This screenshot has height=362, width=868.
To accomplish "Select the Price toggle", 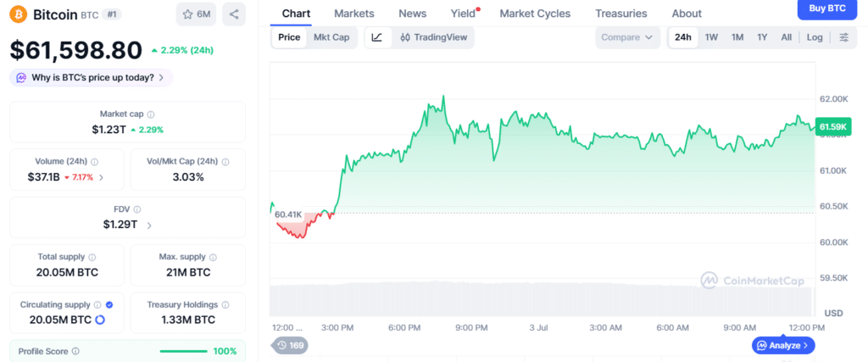I will [x=289, y=37].
